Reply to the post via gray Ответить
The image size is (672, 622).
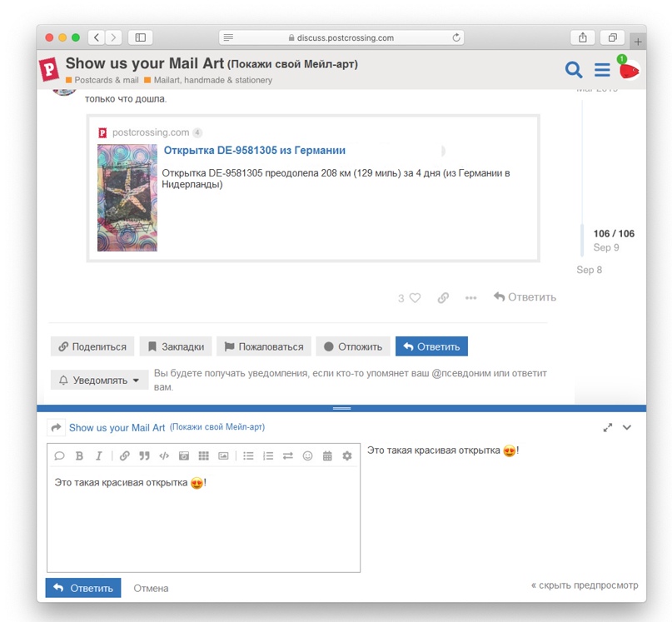(x=525, y=297)
